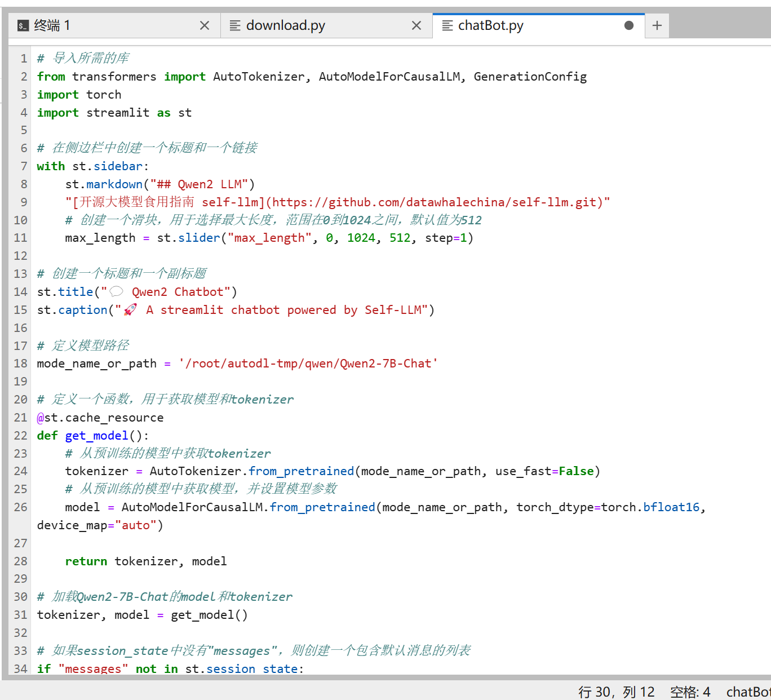Click the file icon on the chatBot.py tab

click(447, 25)
